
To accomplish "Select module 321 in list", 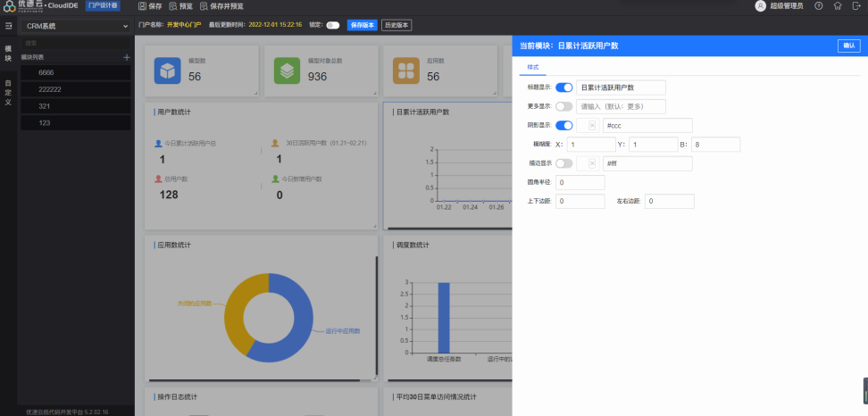I will (76, 105).
